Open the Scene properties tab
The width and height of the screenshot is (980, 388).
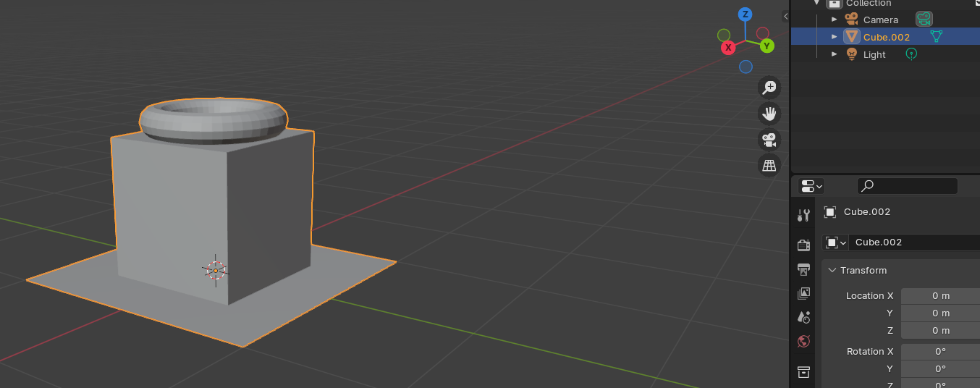point(803,317)
